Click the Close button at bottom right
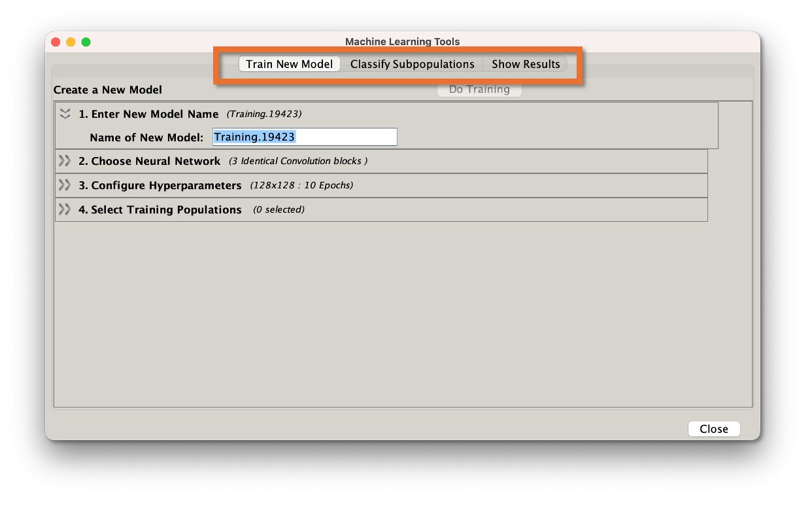 coord(713,429)
